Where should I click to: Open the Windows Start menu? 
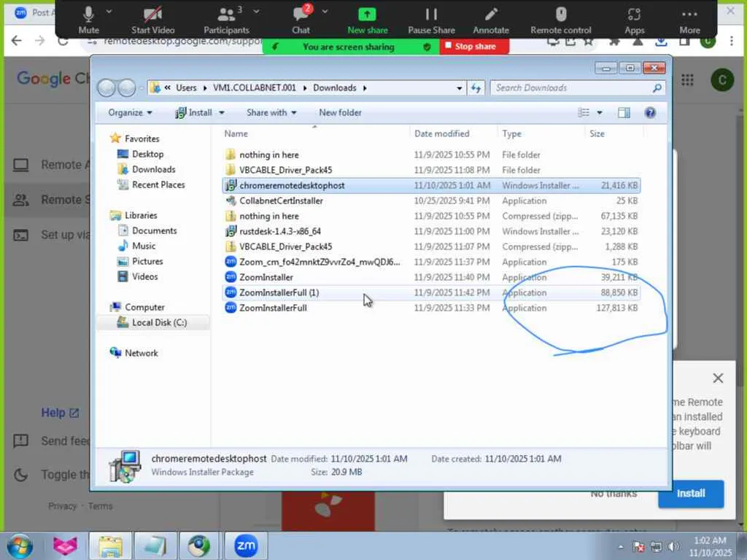[20, 545]
